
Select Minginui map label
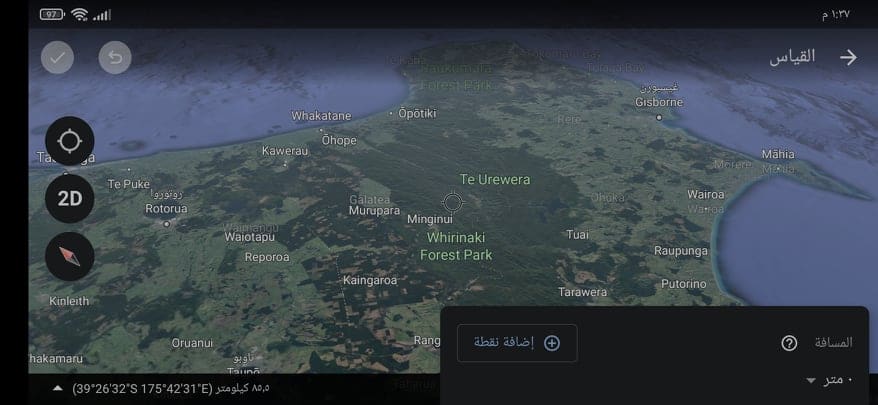click(429, 219)
